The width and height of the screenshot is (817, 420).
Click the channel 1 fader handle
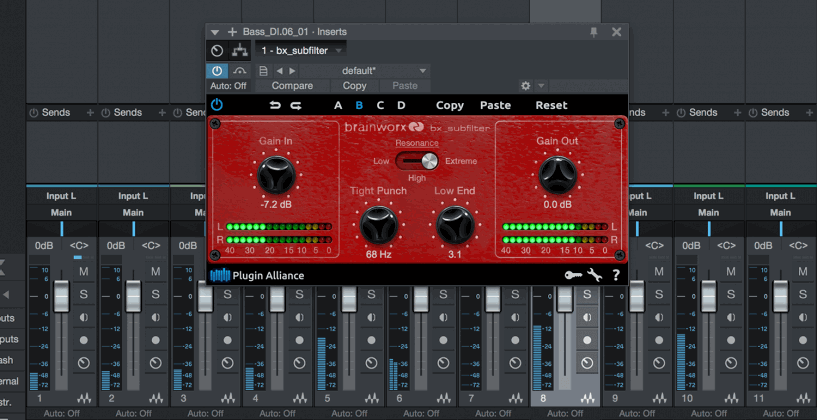pos(61,296)
